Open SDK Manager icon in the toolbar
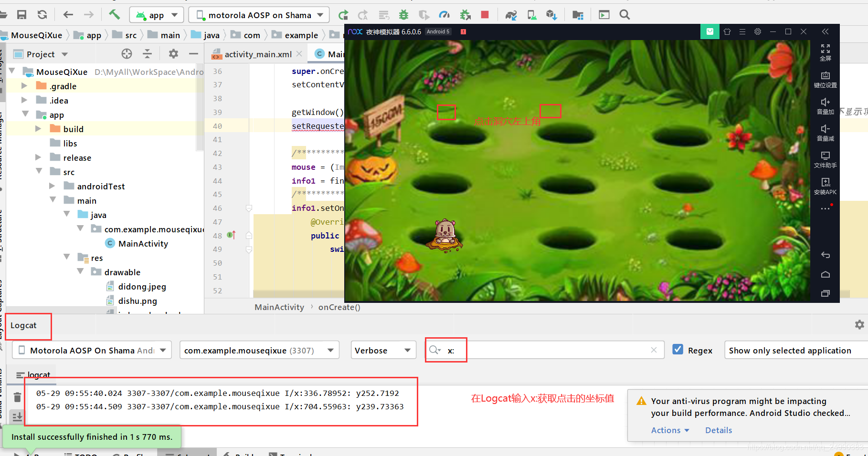Screen dimensions: 868x456 (552, 15)
